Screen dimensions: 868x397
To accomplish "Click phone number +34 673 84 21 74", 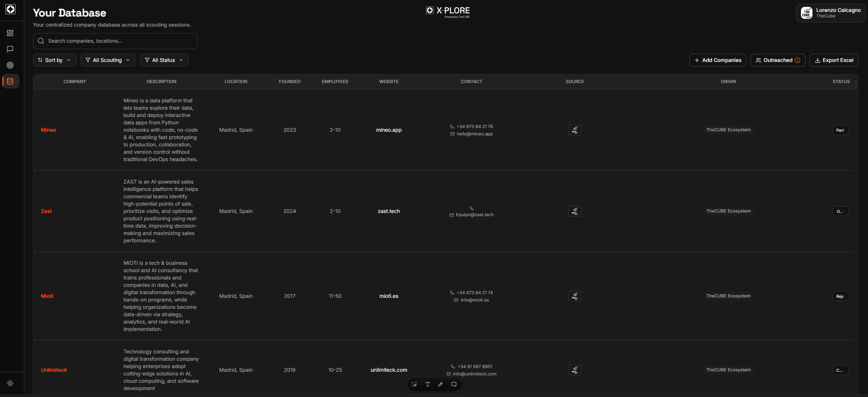I will click(x=475, y=293).
